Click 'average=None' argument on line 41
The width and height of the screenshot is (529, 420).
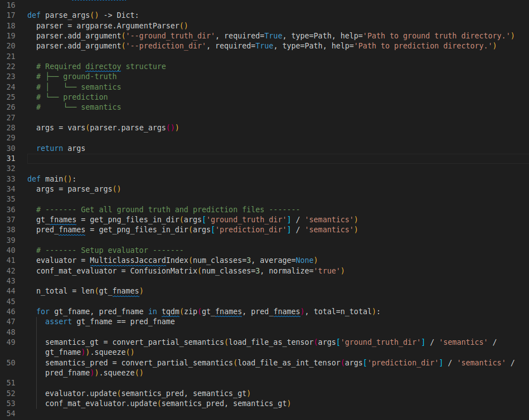coord(287,260)
